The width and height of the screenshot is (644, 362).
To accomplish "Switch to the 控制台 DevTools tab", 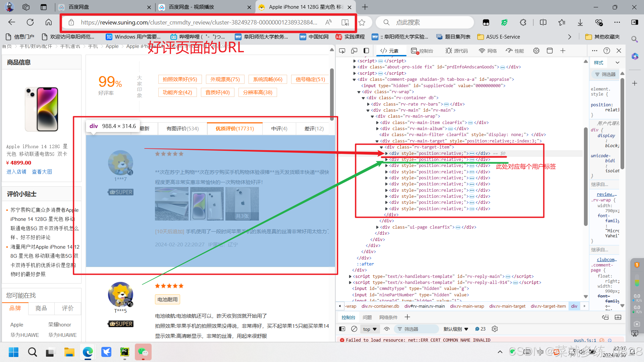I will [422, 51].
